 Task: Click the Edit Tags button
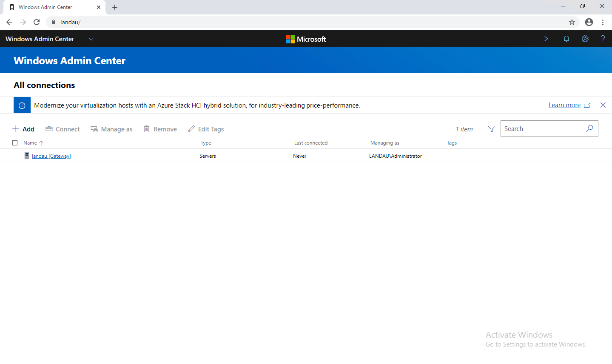tap(206, 129)
